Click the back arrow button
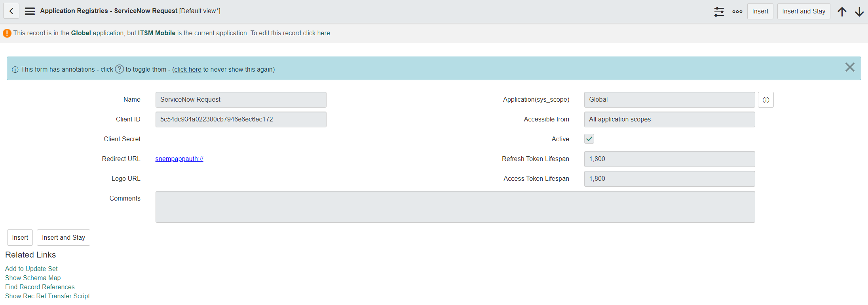Screen dimensions: 868x305 tap(11, 11)
